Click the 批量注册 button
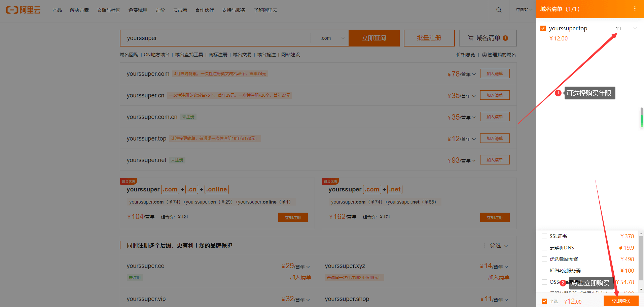Image resolution: width=644 pixels, height=307 pixels. pyautogui.click(x=429, y=38)
